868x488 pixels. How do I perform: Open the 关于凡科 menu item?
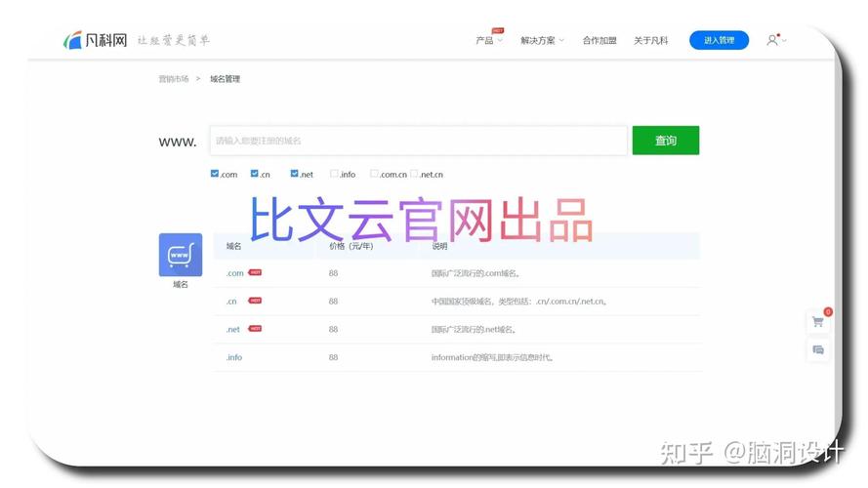pos(650,40)
